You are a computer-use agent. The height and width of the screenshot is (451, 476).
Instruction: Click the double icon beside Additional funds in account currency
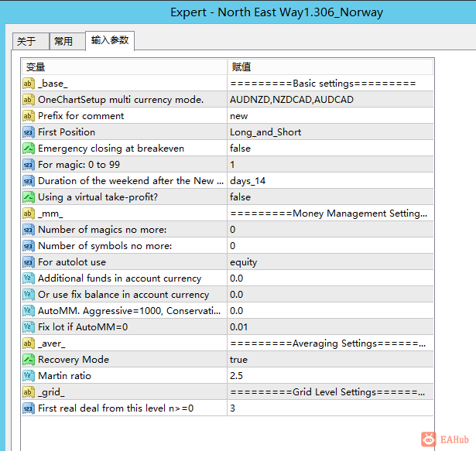tap(29, 278)
